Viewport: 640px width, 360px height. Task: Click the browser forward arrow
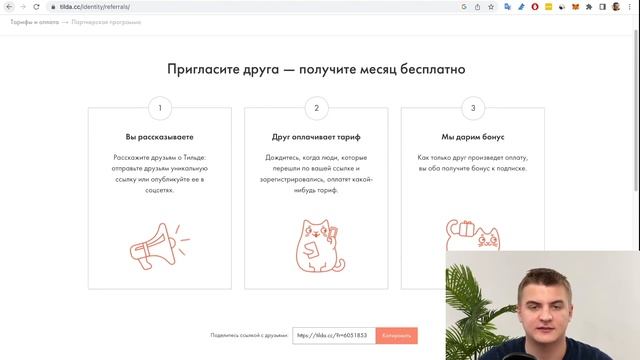point(23,7)
